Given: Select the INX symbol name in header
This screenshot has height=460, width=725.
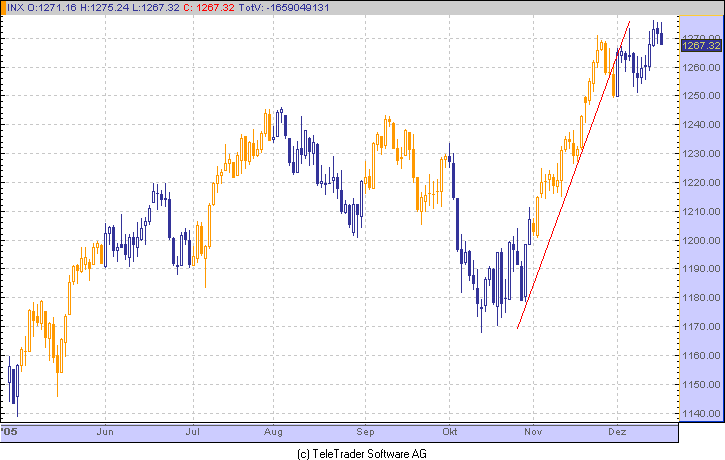Looking at the screenshot, I should coord(16,8).
